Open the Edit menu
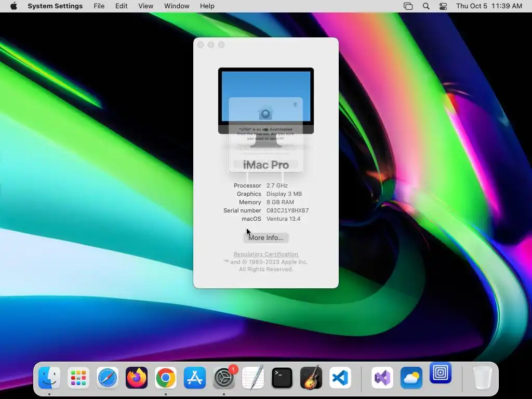This screenshot has height=399, width=532. [x=121, y=6]
